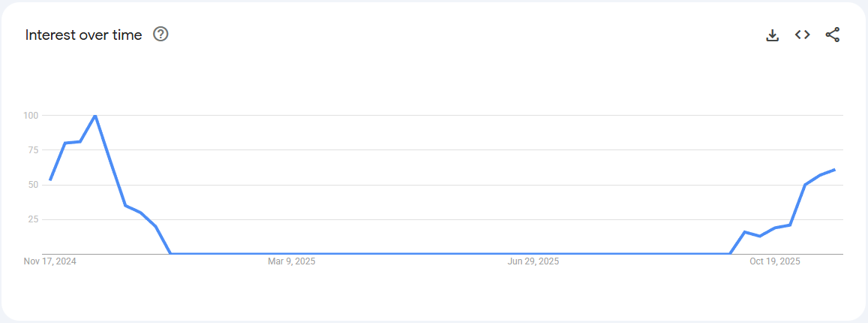Download the chart data as CSV
Screen dimensions: 868x323
773,35
